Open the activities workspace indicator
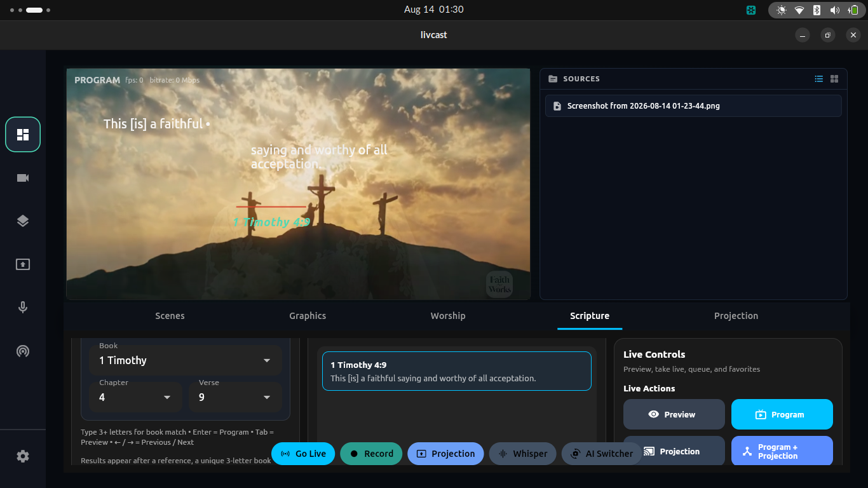 (31, 10)
